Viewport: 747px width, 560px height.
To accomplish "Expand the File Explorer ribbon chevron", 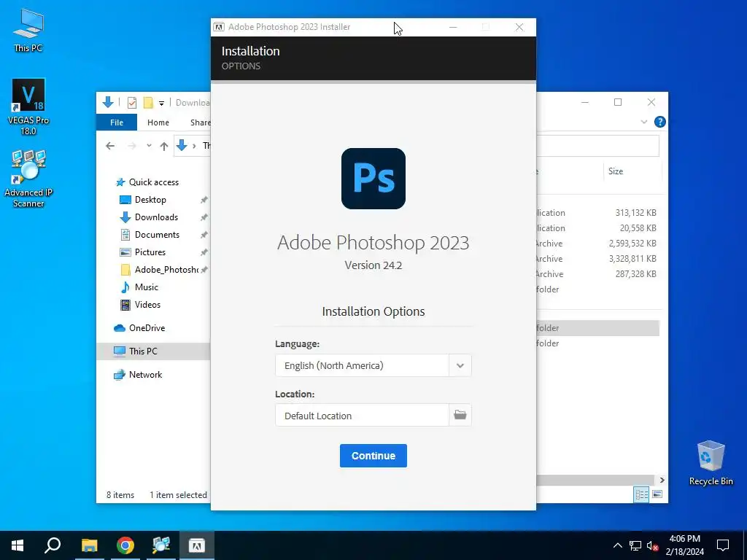I will pyautogui.click(x=643, y=122).
